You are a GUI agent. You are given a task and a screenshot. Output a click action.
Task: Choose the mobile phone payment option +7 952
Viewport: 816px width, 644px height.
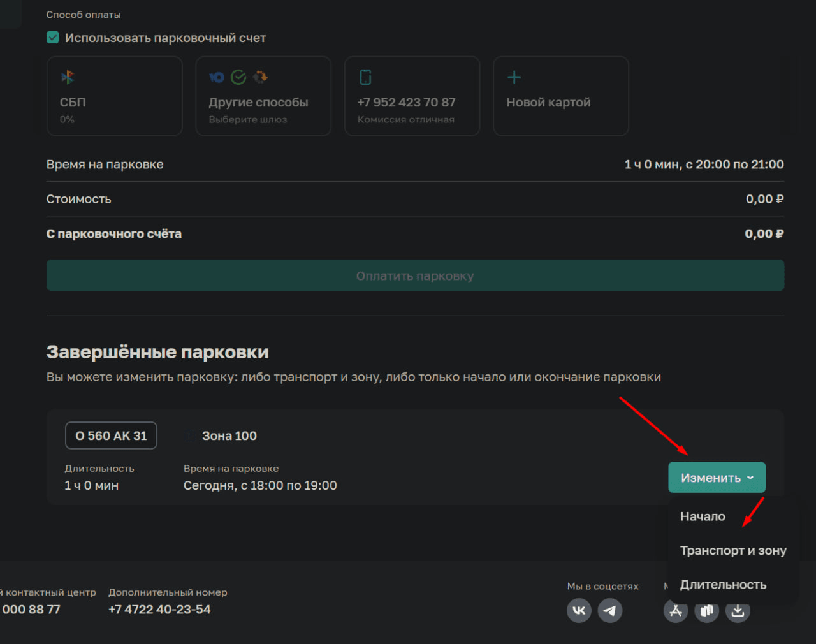[x=412, y=96]
